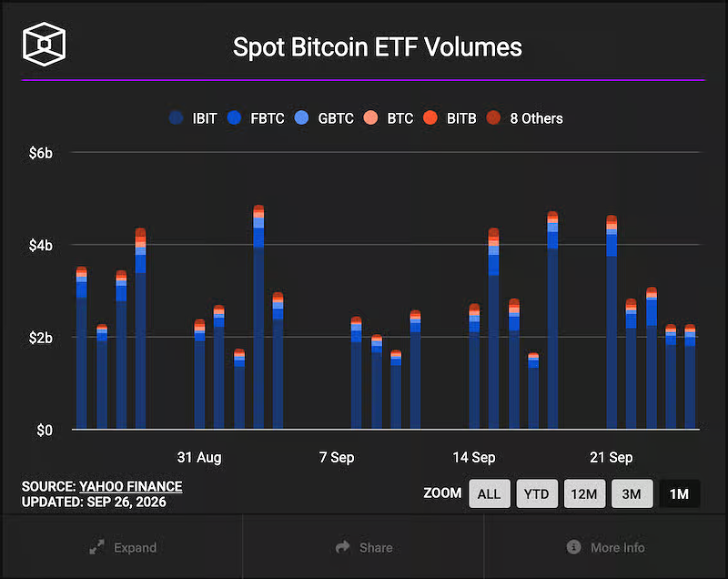Click The Block cube logo icon

(x=44, y=44)
